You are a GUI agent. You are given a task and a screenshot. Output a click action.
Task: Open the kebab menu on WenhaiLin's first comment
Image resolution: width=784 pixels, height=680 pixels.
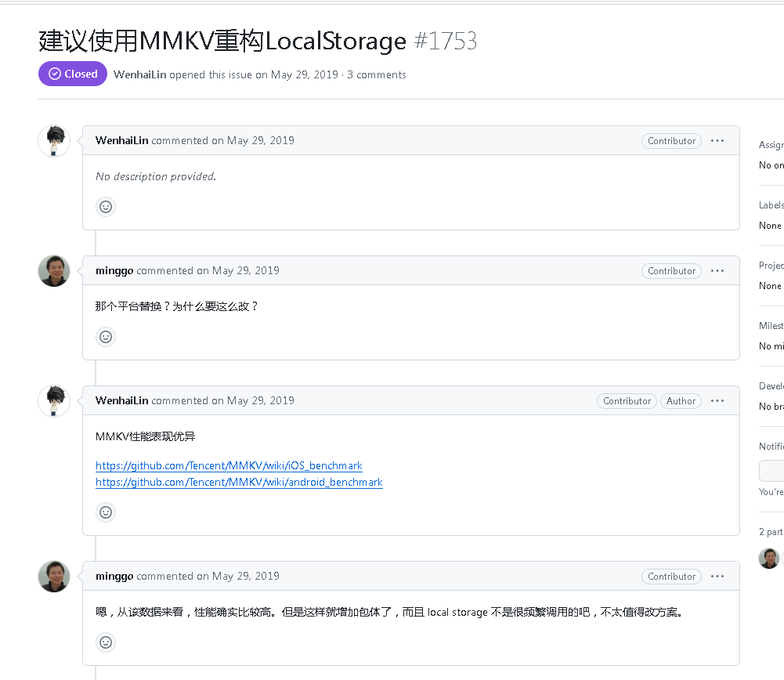[717, 140]
